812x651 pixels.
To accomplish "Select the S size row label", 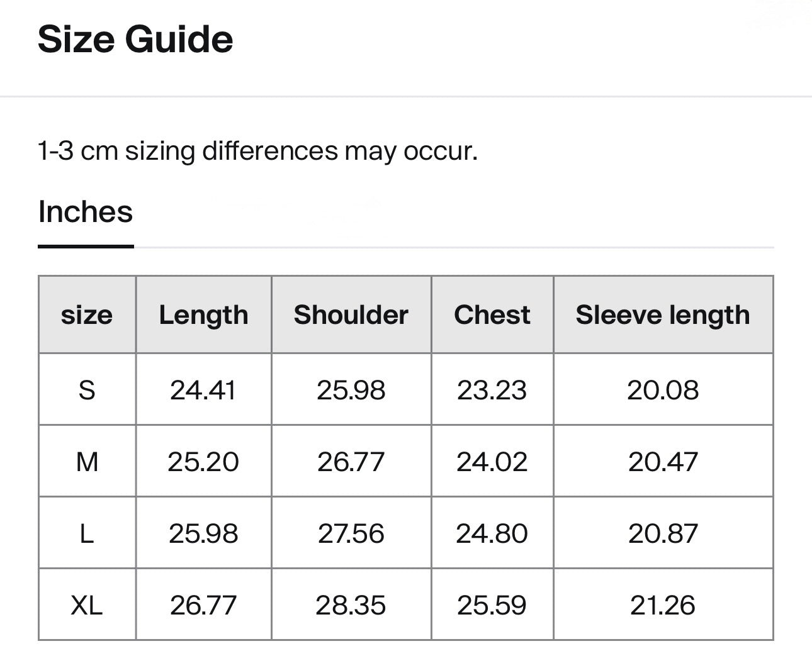I will pyautogui.click(x=87, y=390).
